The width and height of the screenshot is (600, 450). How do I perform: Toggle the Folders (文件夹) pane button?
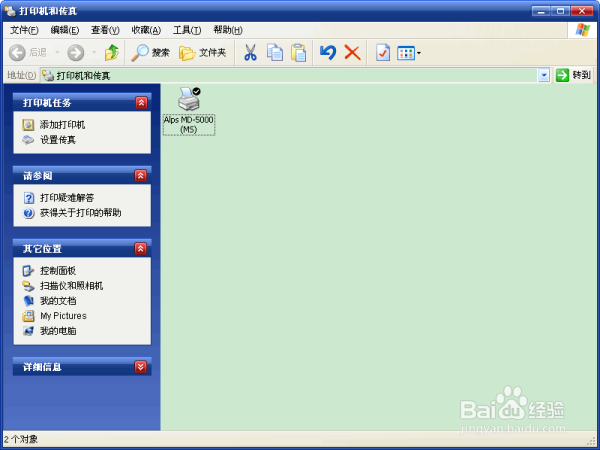[x=203, y=53]
